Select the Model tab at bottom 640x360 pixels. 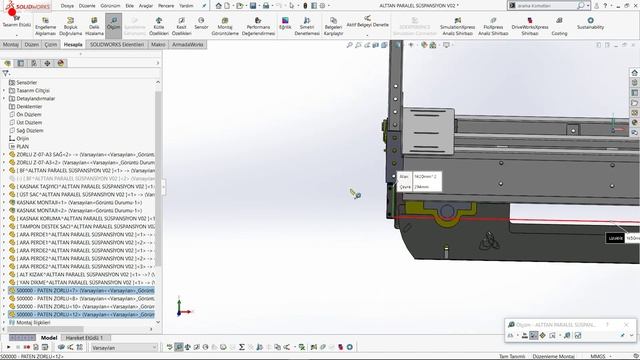point(49,338)
